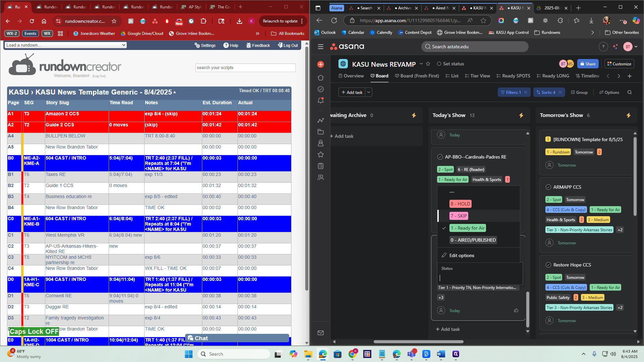Screen dimensions: 644x362
Task: Expand the Add task arrow dropdown
Action: [369, 92]
